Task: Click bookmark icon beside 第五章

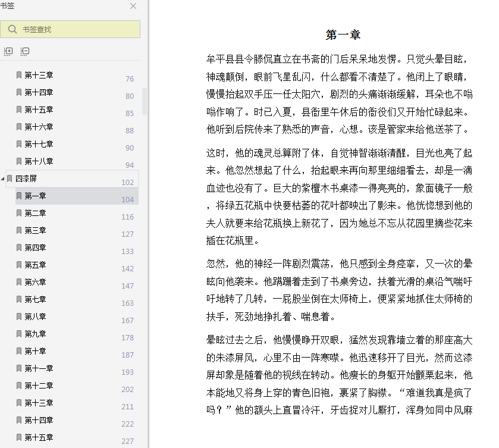Action: pos(19,265)
